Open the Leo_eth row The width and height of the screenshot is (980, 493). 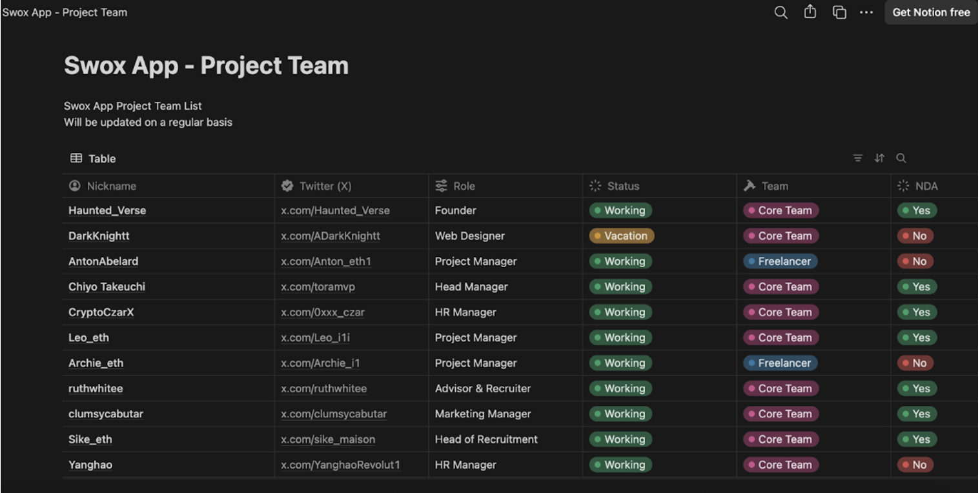tap(88, 337)
